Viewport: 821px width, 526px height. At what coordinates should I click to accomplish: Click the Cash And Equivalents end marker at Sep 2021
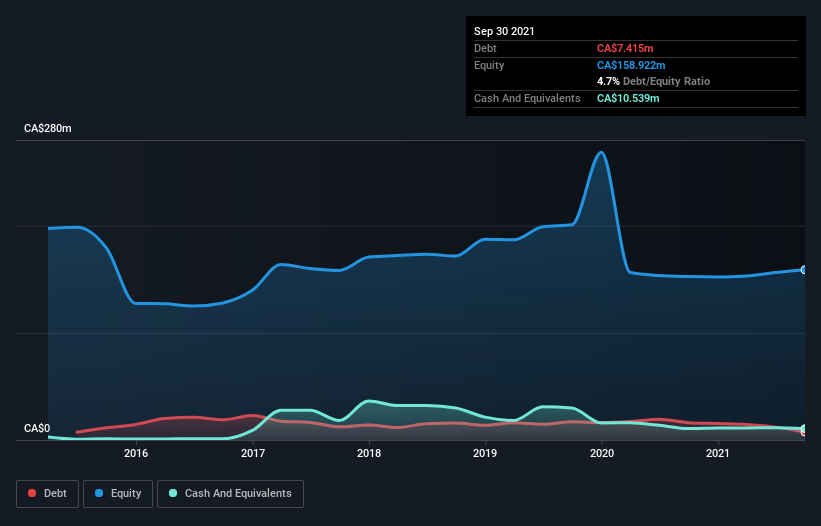click(x=804, y=429)
